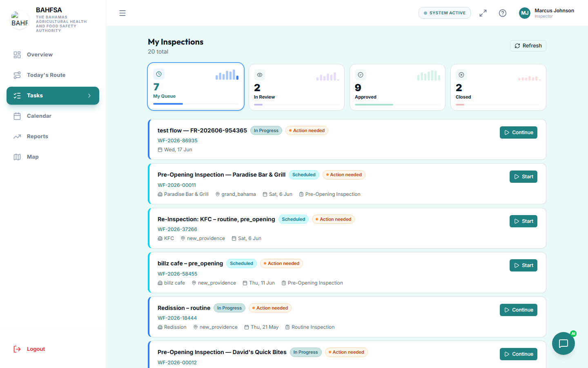Click the Wed, 17 Jun date
The image size is (588, 368).
coord(178,150)
